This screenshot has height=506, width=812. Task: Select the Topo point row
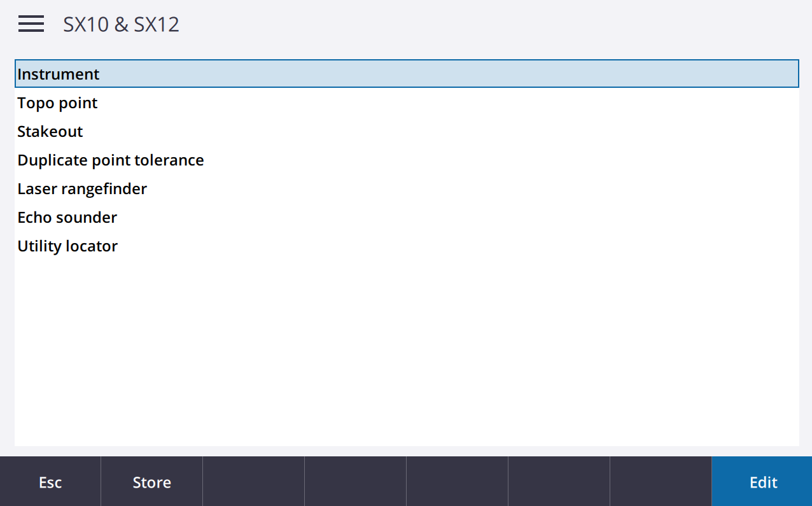(x=407, y=102)
